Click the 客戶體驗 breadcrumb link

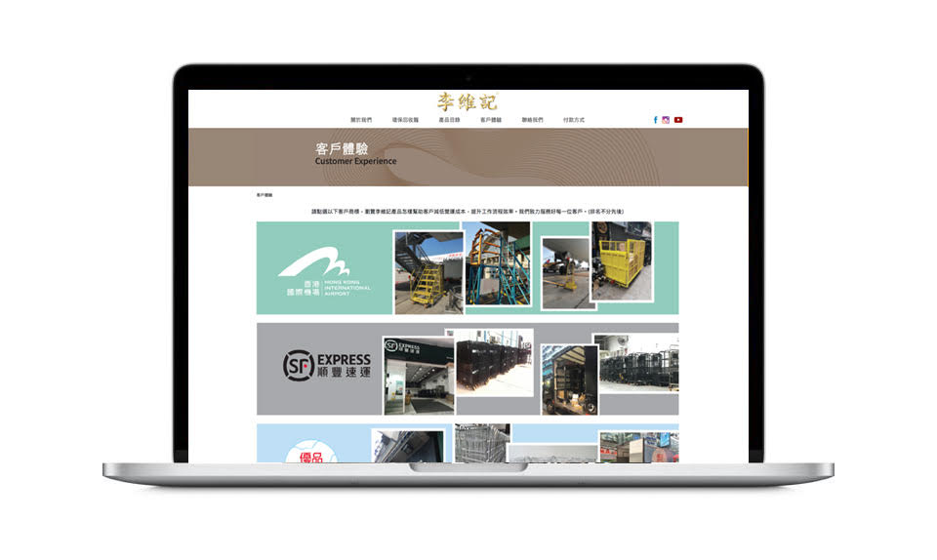[x=265, y=195]
